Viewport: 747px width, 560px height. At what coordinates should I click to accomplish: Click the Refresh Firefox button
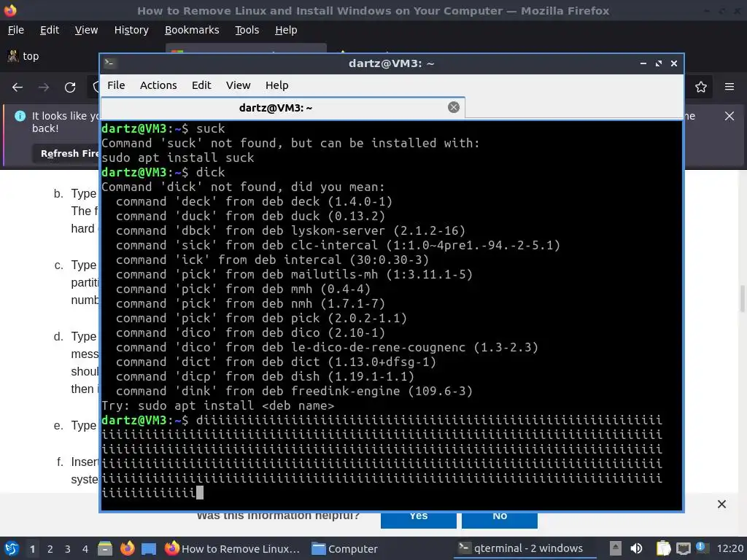pos(66,153)
